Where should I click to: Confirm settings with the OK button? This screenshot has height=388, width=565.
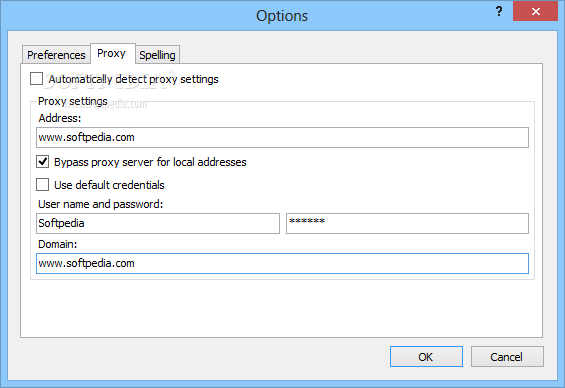pyautogui.click(x=426, y=357)
